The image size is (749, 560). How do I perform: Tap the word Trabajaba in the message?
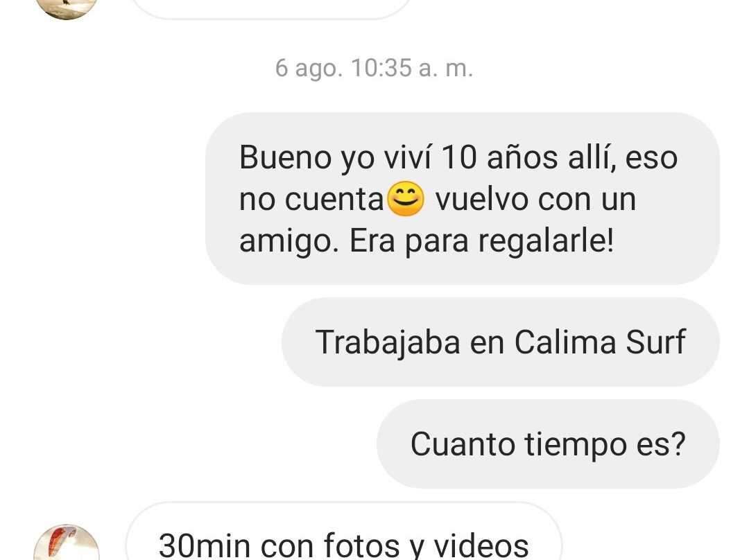(x=388, y=343)
